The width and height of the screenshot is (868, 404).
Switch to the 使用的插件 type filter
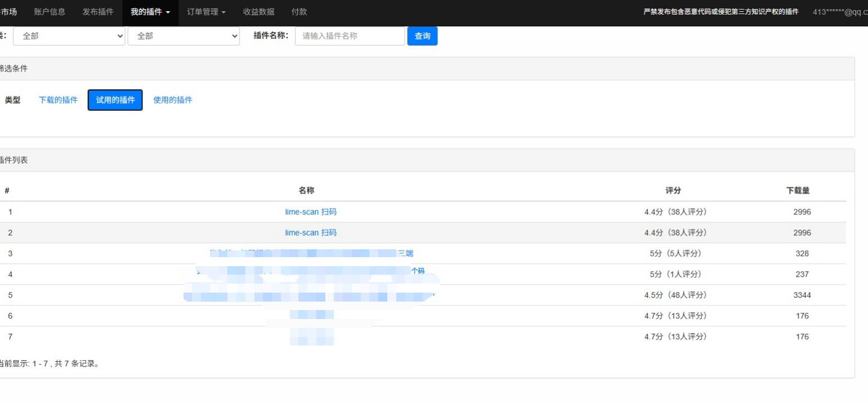pyautogui.click(x=173, y=100)
